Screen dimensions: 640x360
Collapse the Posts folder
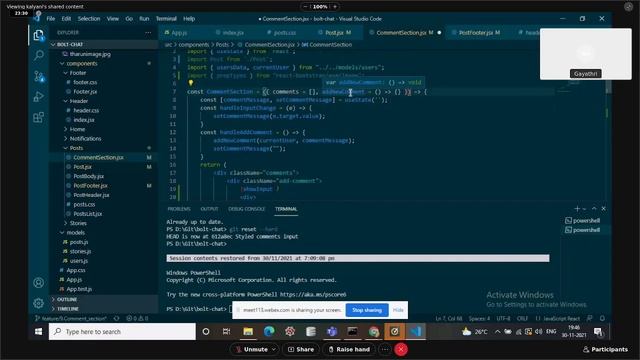tap(76, 148)
